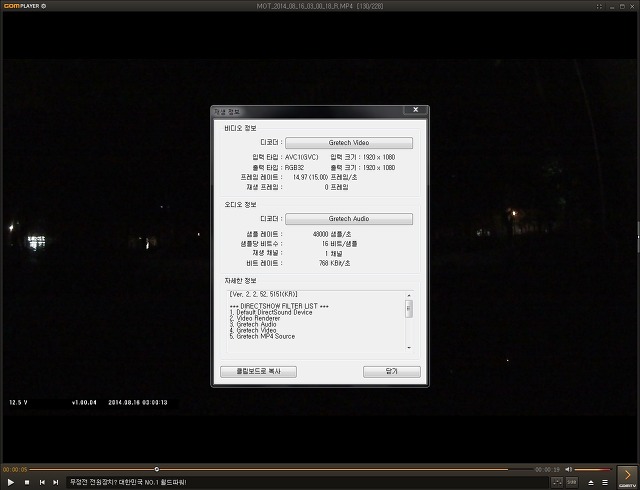Screen dimensions: 640x490
Task: Click the eject/open file icon
Action: [x=591, y=483]
